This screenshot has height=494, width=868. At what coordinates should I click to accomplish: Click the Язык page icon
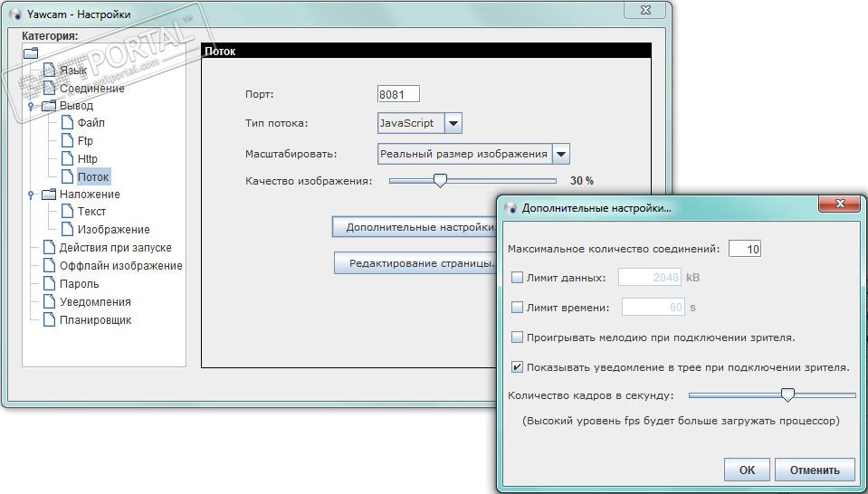(49, 70)
